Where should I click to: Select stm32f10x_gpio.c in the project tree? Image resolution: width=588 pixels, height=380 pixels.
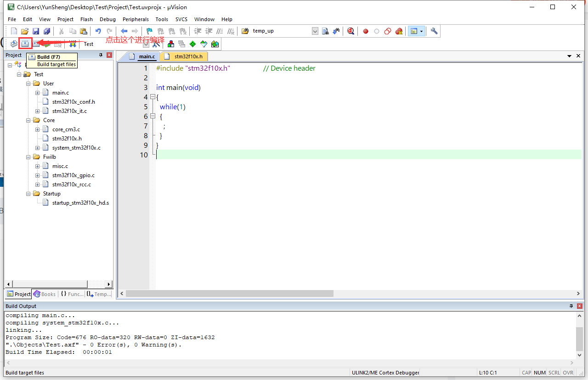[x=73, y=175]
